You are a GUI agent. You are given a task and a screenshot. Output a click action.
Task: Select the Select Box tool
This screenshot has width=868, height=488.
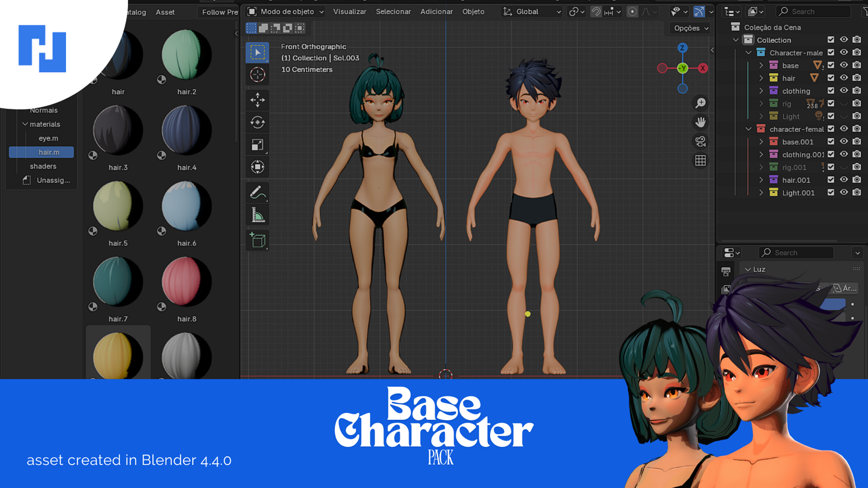pyautogui.click(x=258, y=52)
